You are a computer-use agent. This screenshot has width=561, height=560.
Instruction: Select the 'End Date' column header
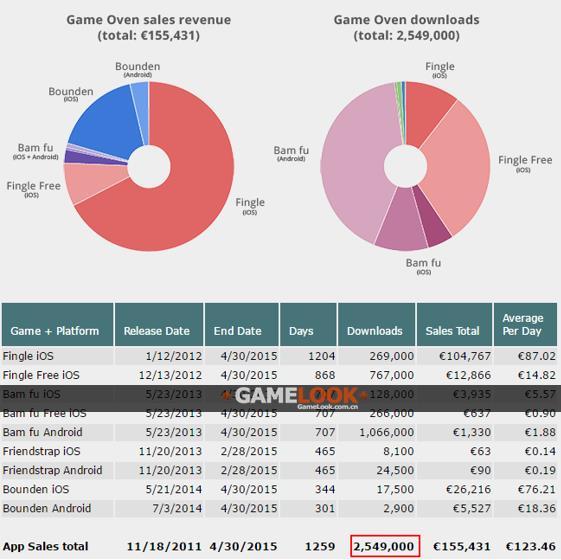click(x=242, y=325)
